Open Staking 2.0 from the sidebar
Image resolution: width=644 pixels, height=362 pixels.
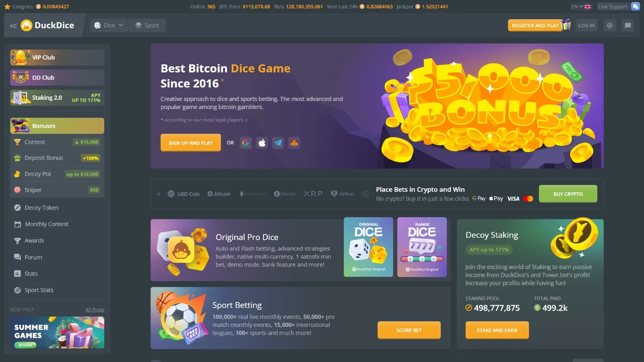coord(57,98)
